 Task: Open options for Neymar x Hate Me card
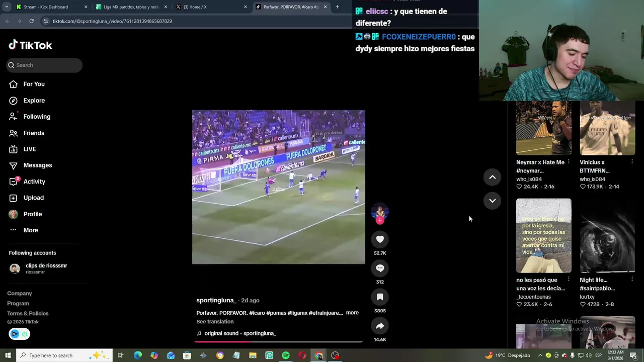pos(569,162)
